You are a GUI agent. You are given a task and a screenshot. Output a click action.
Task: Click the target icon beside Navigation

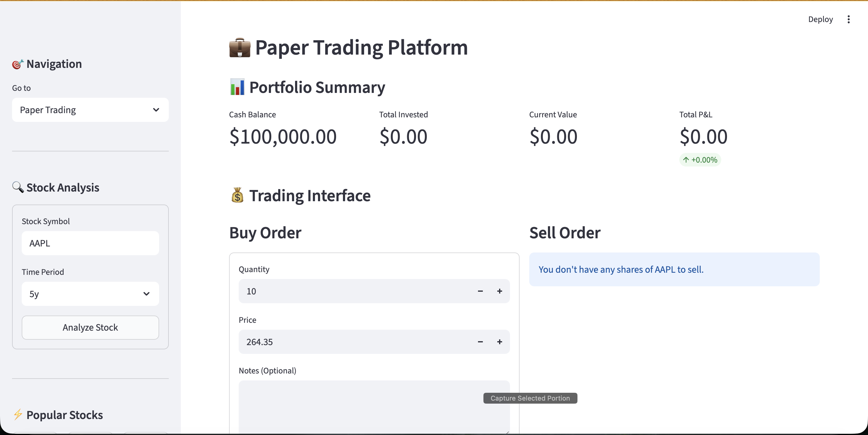[x=18, y=64]
